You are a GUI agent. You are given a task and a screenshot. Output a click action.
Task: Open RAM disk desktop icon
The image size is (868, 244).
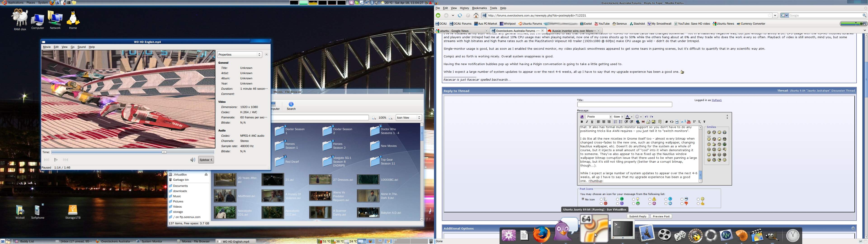point(20,20)
